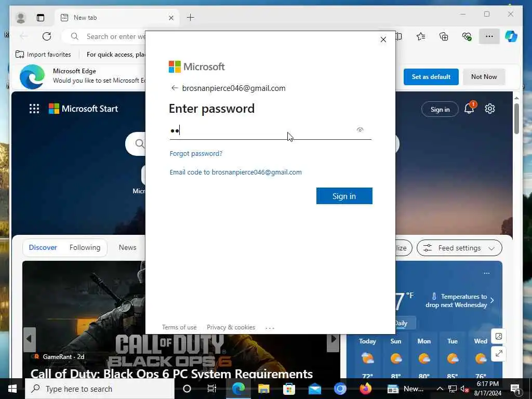Open page settings gear on Start page
Viewport: 532px width, 399px height.
(489, 109)
